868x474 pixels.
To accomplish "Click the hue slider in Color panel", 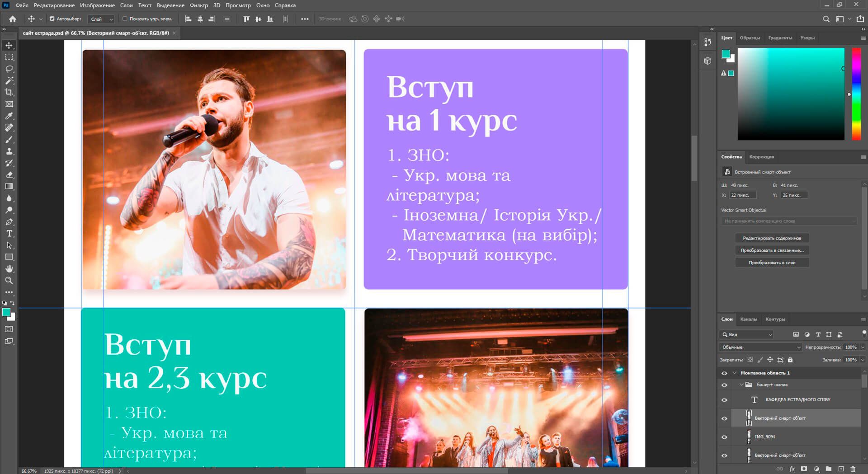I will pyautogui.click(x=856, y=94).
